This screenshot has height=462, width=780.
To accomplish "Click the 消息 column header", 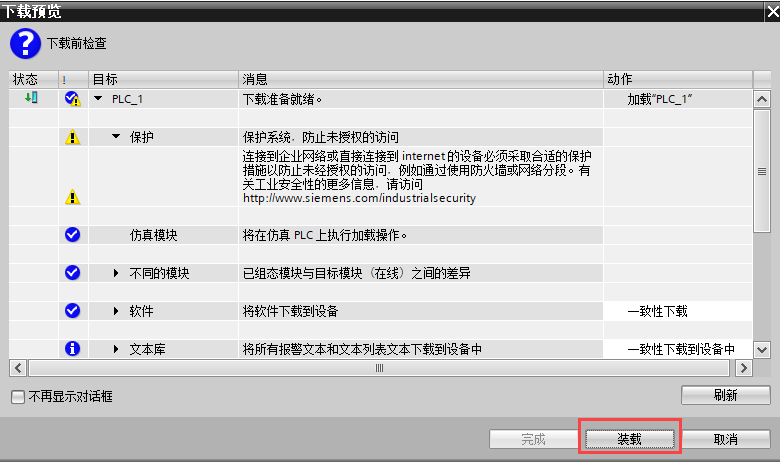I will coord(420,78).
